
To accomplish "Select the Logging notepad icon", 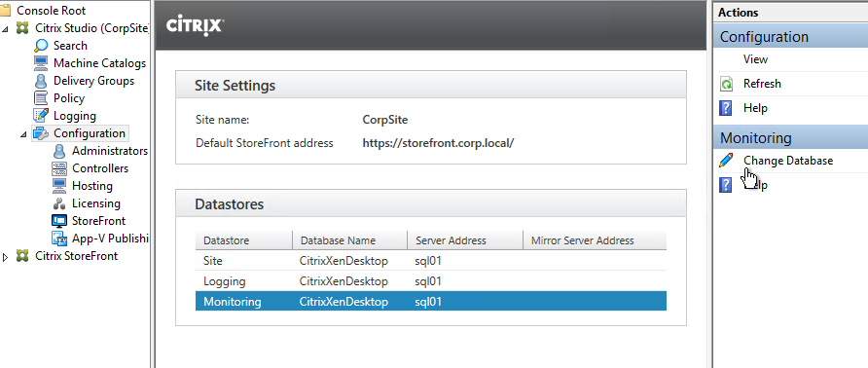I will (x=41, y=116).
